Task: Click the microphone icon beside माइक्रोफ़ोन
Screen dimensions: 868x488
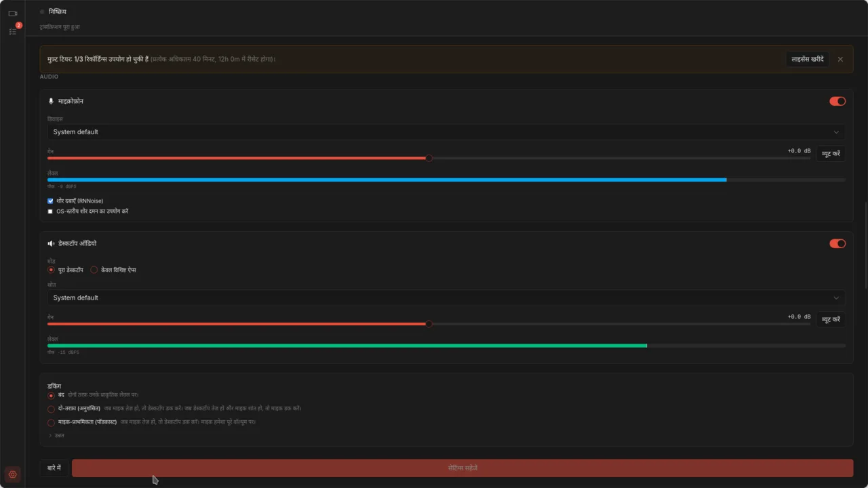Action: tap(51, 101)
